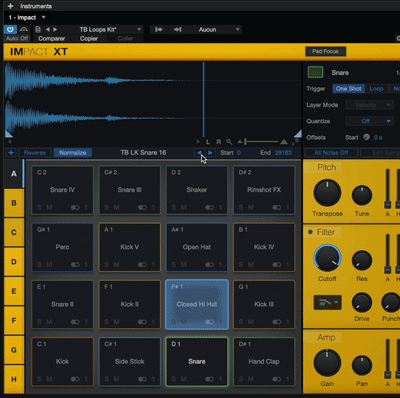Image resolution: width=400 pixels, height=398 pixels.
Task: Switch to pad bank G
Action: [x=14, y=350]
